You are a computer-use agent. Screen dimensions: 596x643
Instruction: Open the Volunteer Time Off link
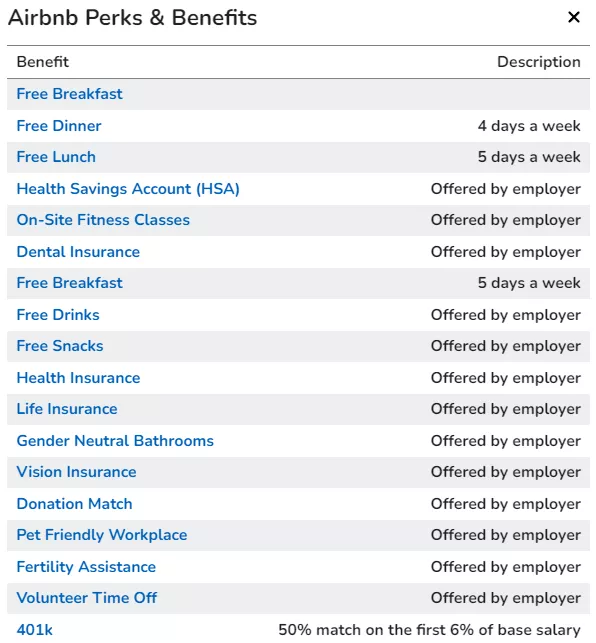point(87,598)
